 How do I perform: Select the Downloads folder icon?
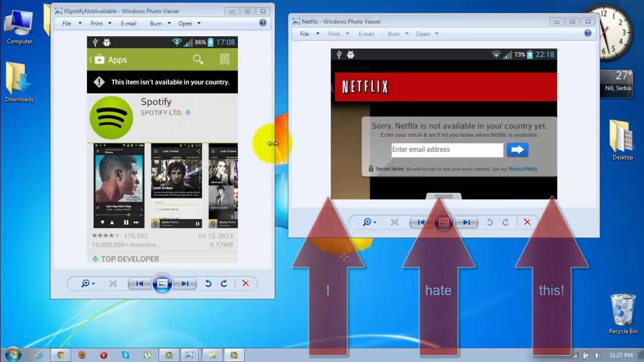(x=19, y=82)
